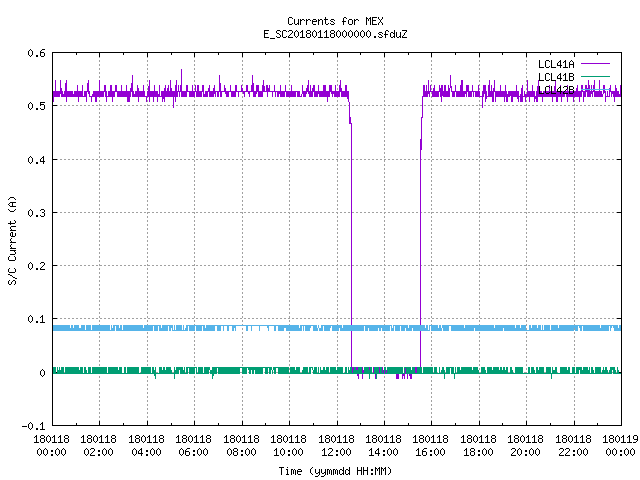Click the 180118 06:00 x-axis tick label
The image size is (640, 480).
point(194,446)
